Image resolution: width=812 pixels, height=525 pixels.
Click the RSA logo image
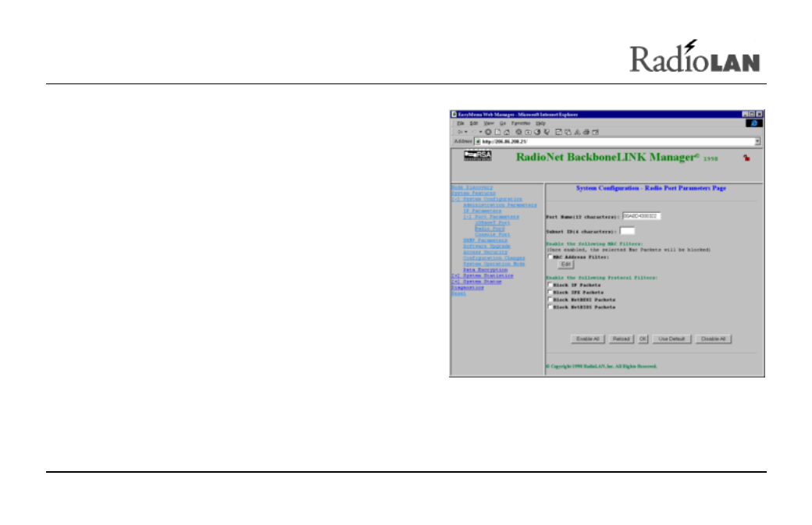478,155
